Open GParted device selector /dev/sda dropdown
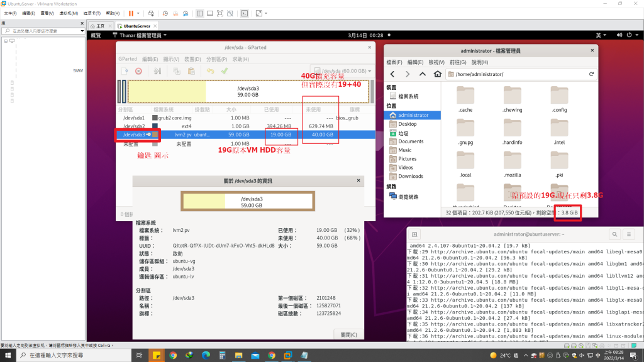 click(342, 71)
